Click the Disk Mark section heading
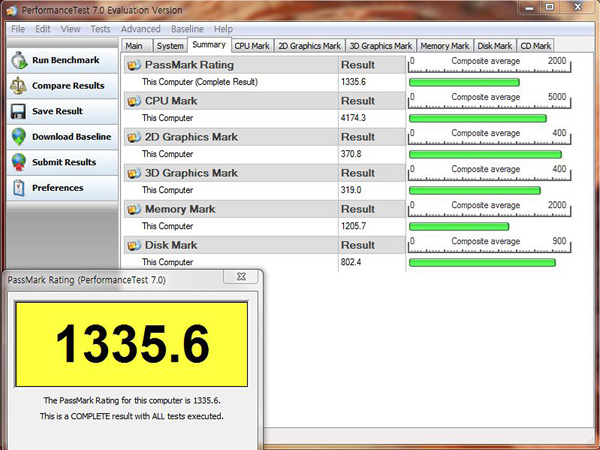 (x=171, y=245)
